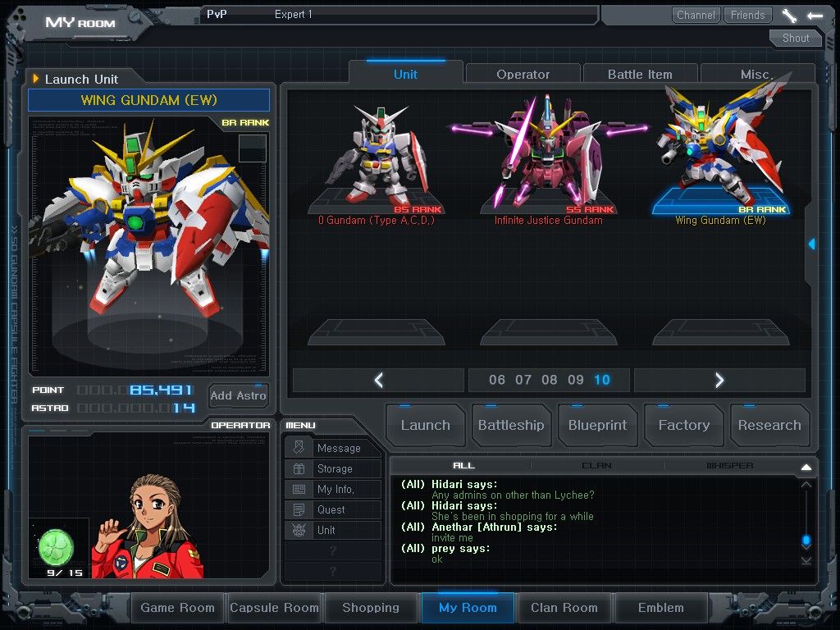Click the Add Astro button
The image size is (840, 630).
tap(239, 396)
